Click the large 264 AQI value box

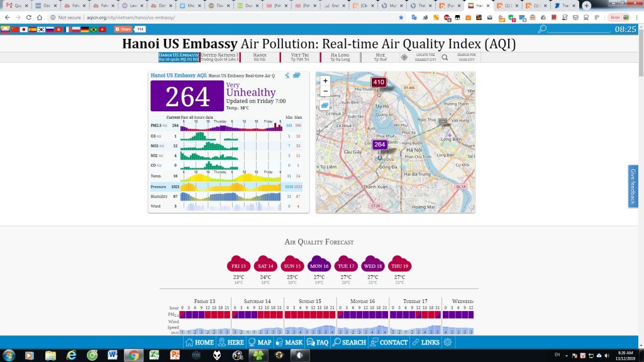[x=187, y=96]
